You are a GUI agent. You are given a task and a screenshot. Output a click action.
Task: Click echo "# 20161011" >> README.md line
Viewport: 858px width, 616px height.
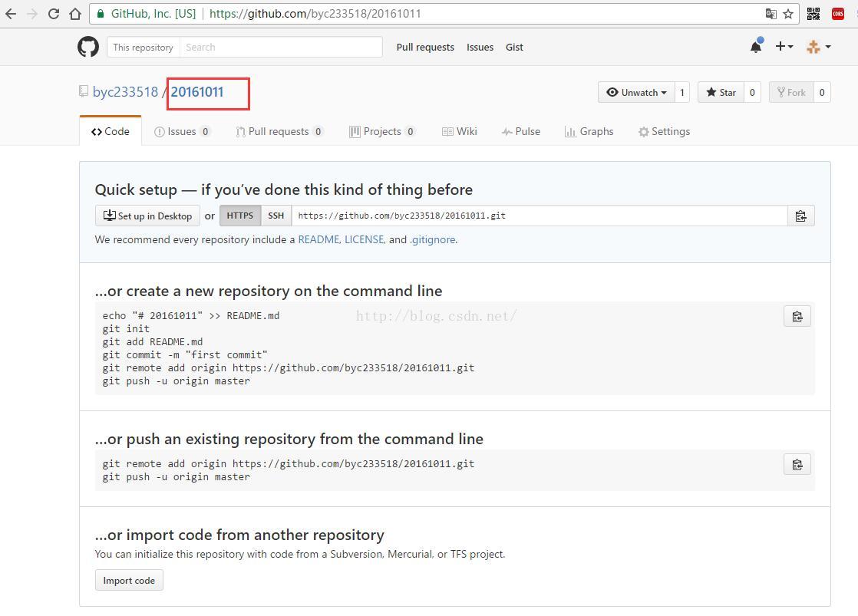pos(191,315)
